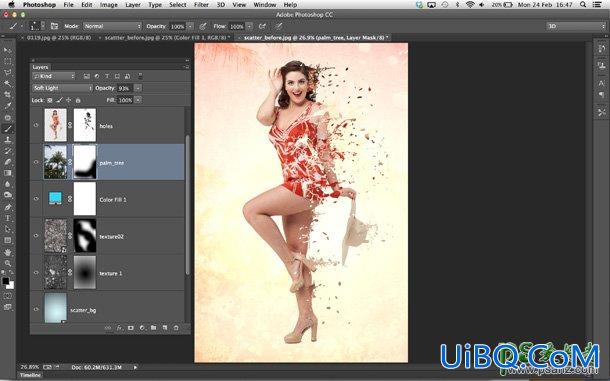The image size is (610, 381).
Task: Add a layer mask button
Action: (x=131, y=328)
